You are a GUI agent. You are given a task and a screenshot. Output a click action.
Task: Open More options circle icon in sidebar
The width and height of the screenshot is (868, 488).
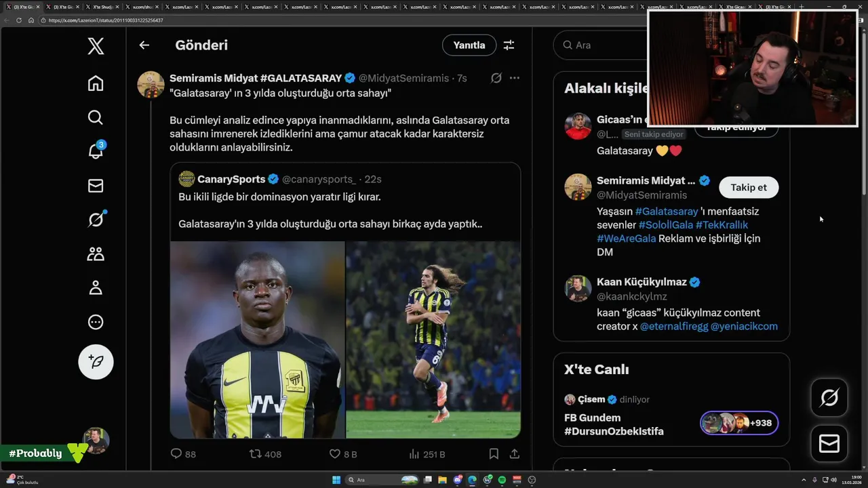[96, 322]
